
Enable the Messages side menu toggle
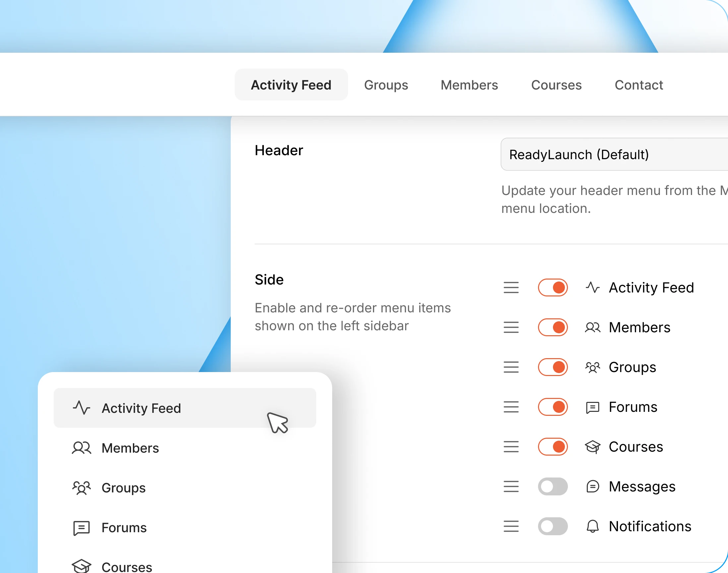pos(553,486)
